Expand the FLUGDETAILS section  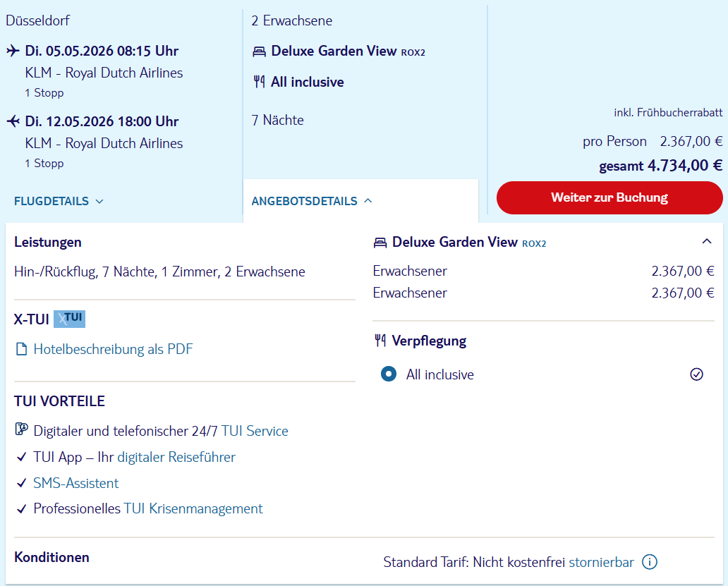click(59, 201)
